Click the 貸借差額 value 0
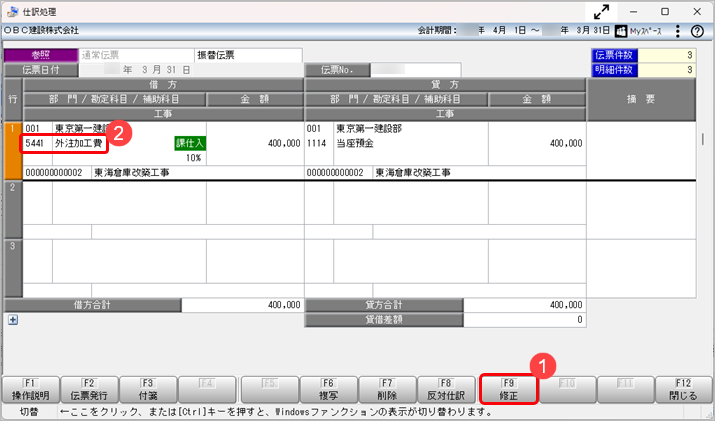Screen dimensions: 715x421 pyautogui.click(x=524, y=320)
